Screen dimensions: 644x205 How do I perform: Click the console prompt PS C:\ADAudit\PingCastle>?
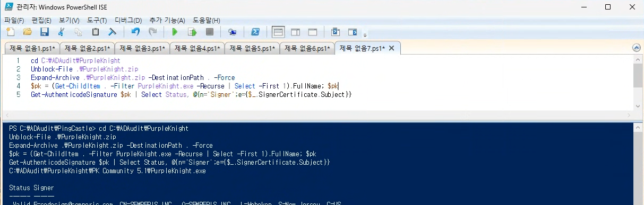[53, 129]
